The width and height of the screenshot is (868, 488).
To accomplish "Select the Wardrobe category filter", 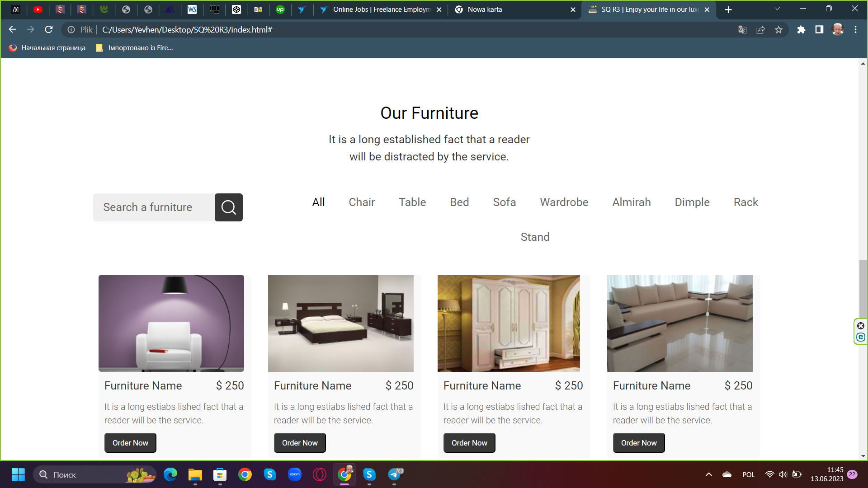I will coord(564,202).
